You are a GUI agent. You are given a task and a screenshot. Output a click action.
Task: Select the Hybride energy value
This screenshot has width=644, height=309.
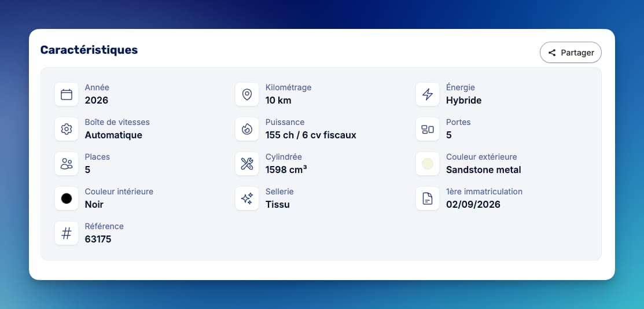click(x=463, y=100)
